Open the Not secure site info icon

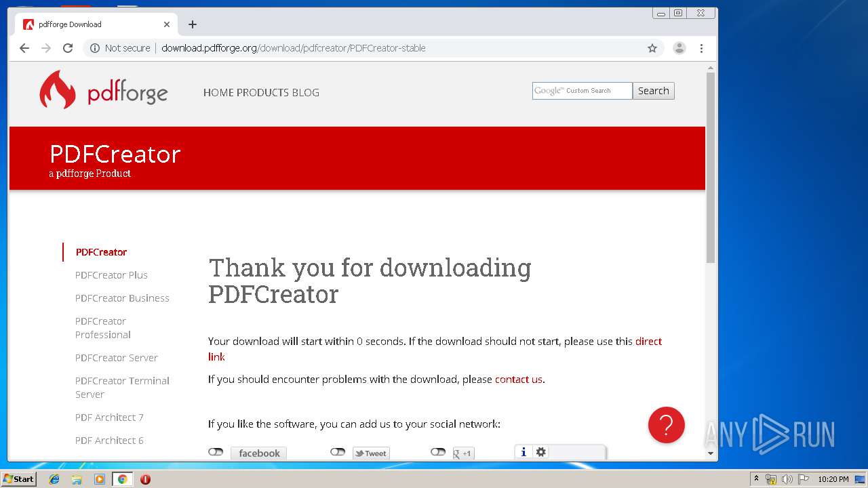[x=95, y=48]
